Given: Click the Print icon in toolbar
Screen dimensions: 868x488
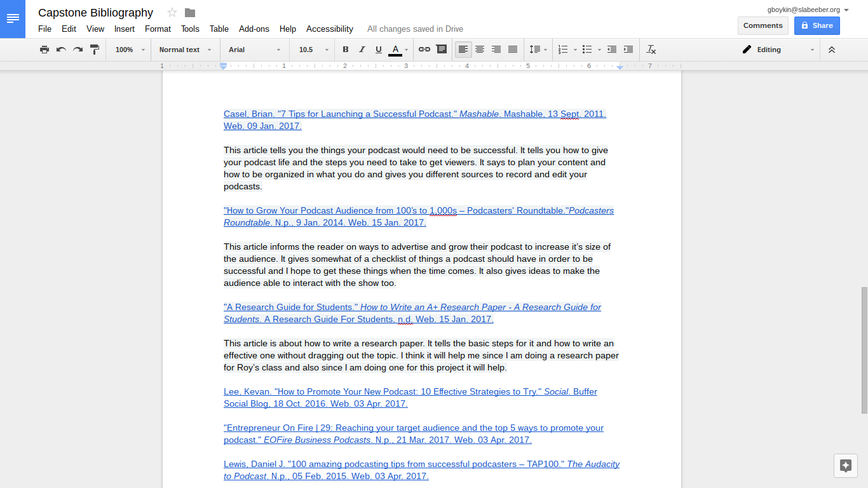Looking at the screenshot, I should tap(44, 50).
